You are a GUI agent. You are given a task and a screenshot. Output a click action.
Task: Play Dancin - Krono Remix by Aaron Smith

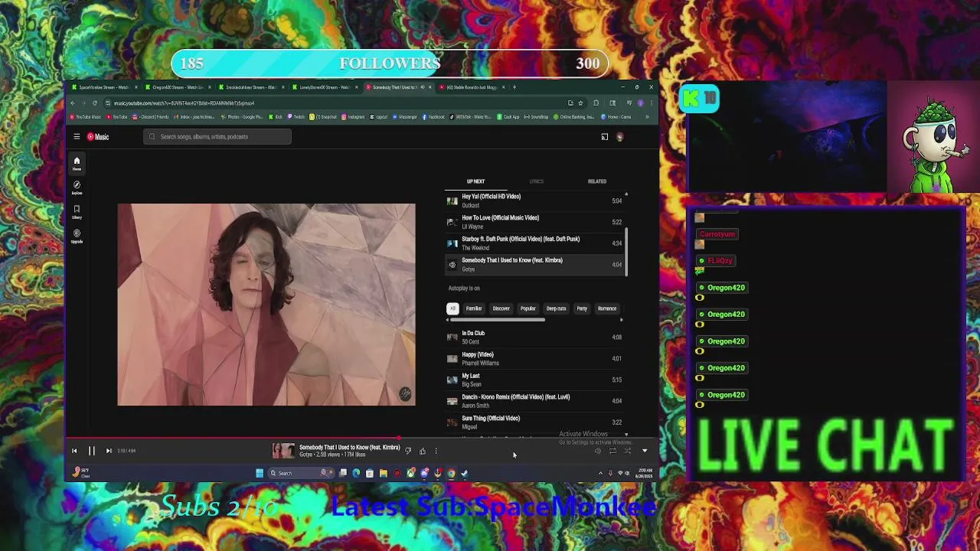535,401
